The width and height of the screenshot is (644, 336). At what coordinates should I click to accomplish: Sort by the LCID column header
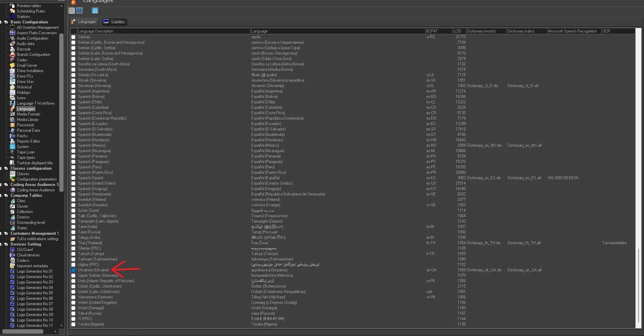(x=457, y=31)
